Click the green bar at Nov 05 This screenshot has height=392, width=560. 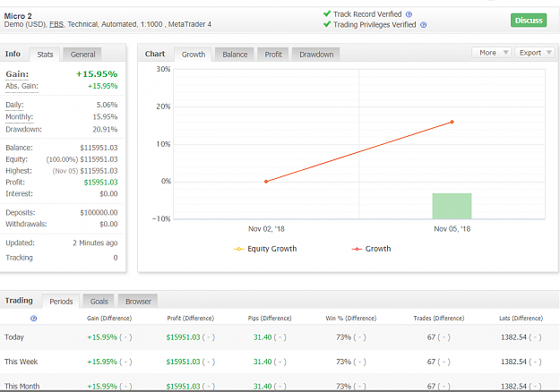[452, 206]
